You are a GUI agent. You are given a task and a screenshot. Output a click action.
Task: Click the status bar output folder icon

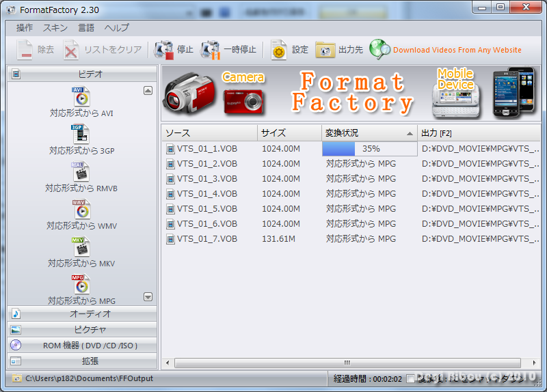(16, 378)
